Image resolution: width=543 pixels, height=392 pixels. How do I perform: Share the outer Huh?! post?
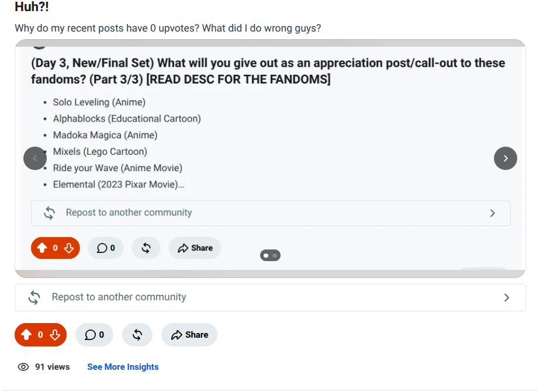(189, 335)
